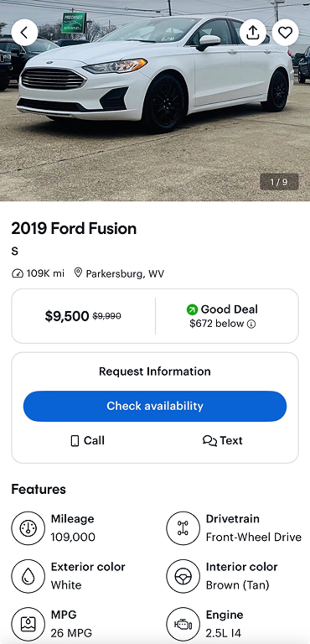Tap the $9,500 listing price
The height and width of the screenshot is (644, 310).
(x=67, y=316)
